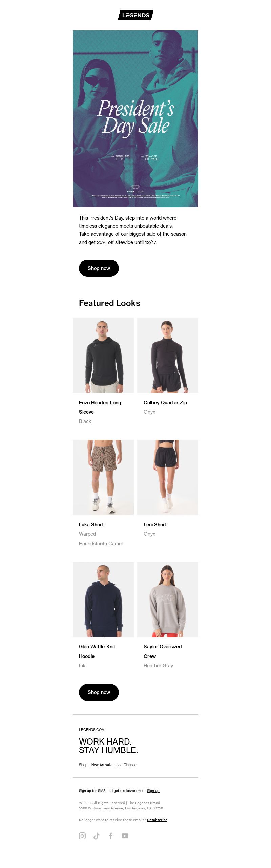Open the TikTok icon in footer
This screenshot has width=271, height=868.
(97, 836)
